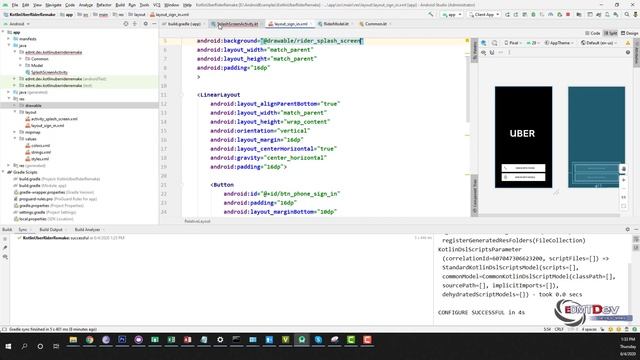
Task: Open the Build Output tab
Action: tap(51, 230)
